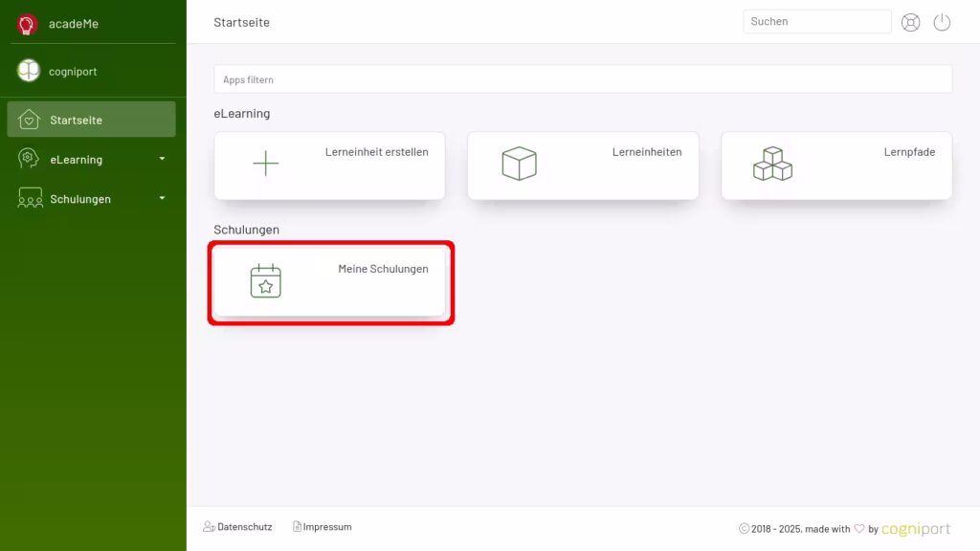Image resolution: width=980 pixels, height=551 pixels.
Task: Click the eLearning head icon in sidebar
Action: tap(30, 159)
